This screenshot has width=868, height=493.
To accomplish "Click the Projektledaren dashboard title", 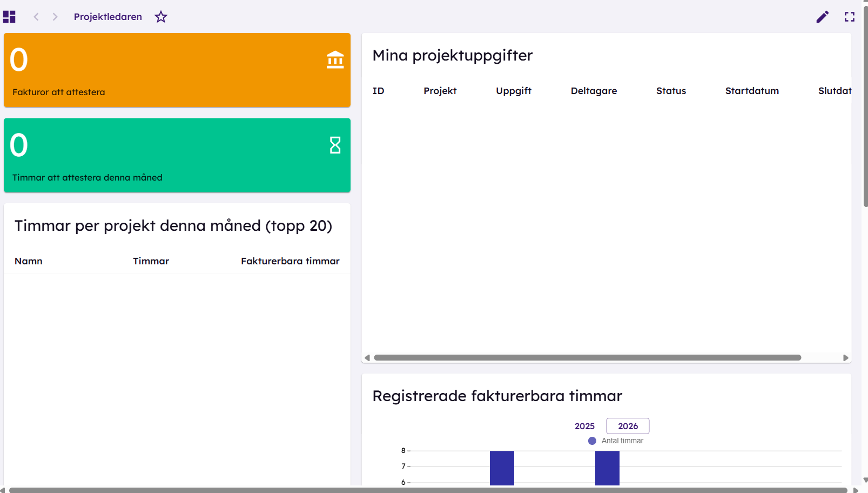I will pos(108,17).
